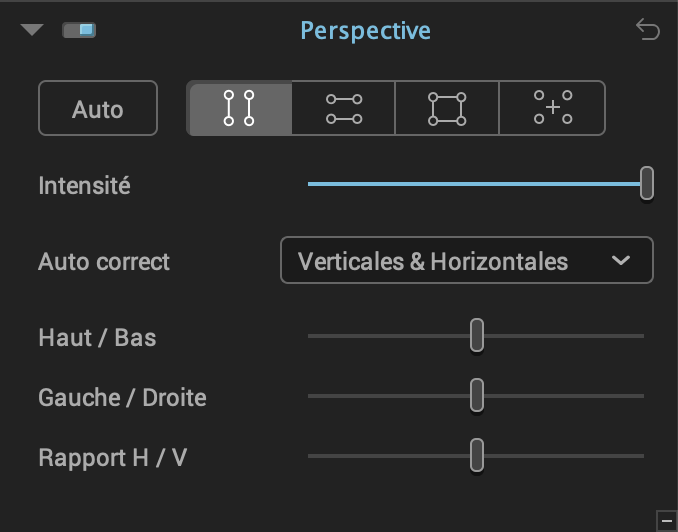Click the Haut / Bas slider handle
This screenshot has width=678, height=532.
coord(477,335)
